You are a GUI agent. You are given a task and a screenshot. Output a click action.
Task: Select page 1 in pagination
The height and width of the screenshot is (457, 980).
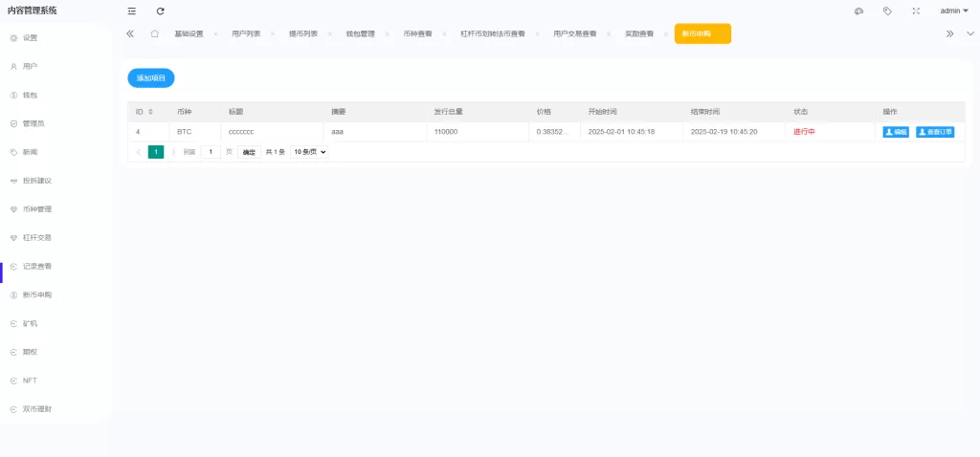click(x=156, y=152)
